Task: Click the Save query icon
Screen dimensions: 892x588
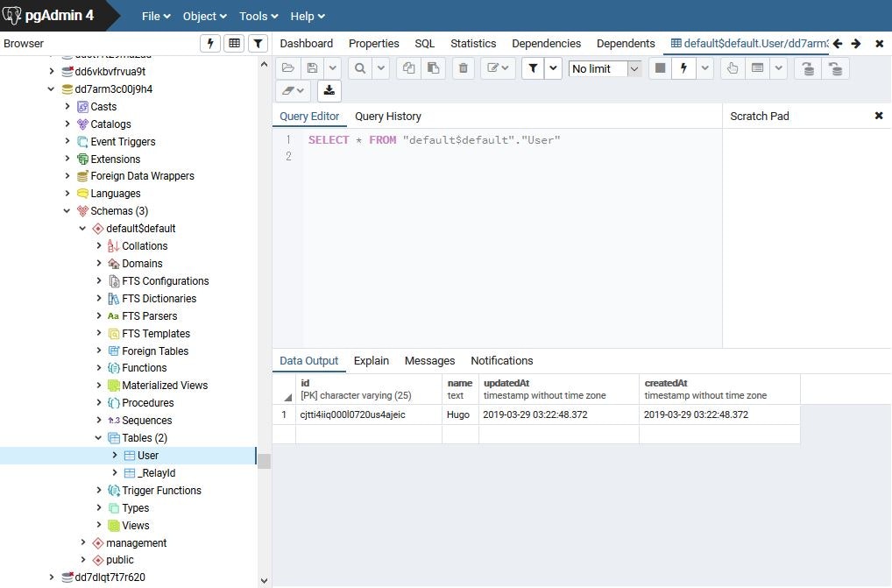Action: pyautogui.click(x=312, y=68)
